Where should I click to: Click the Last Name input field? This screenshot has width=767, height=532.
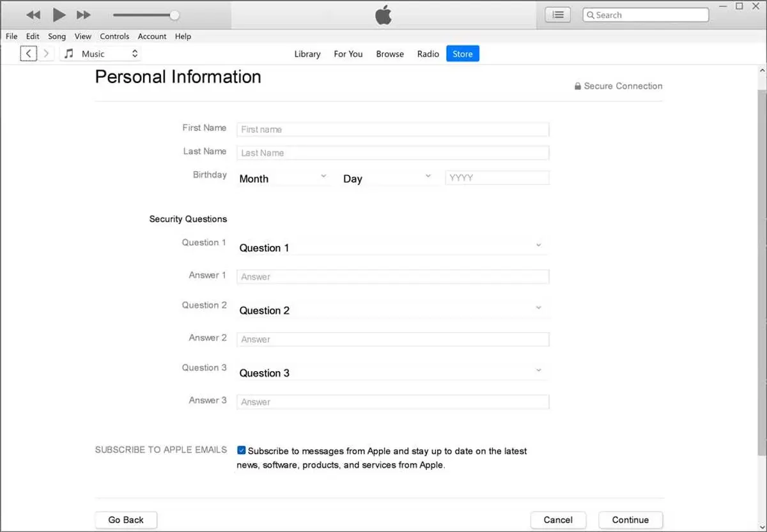click(x=393, y=153)
